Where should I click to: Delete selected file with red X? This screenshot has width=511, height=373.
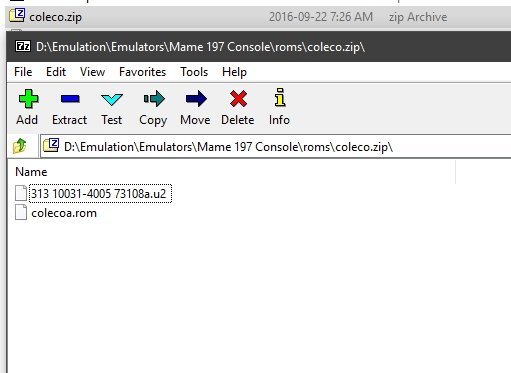[238, 99]
